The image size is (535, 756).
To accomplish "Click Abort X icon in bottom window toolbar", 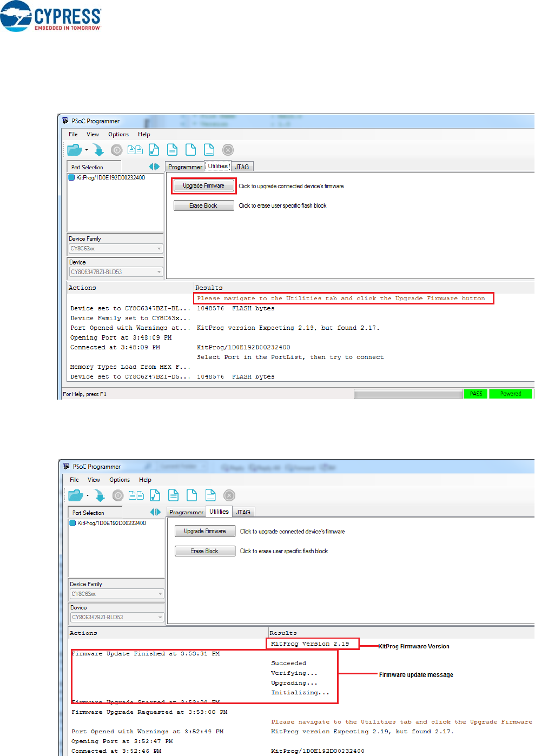I will click(x=229, y=495).
